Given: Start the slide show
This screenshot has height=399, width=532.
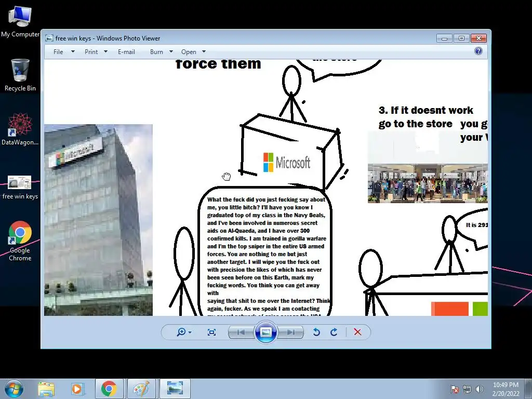Looking at the screenshot, I should [265, 332].
